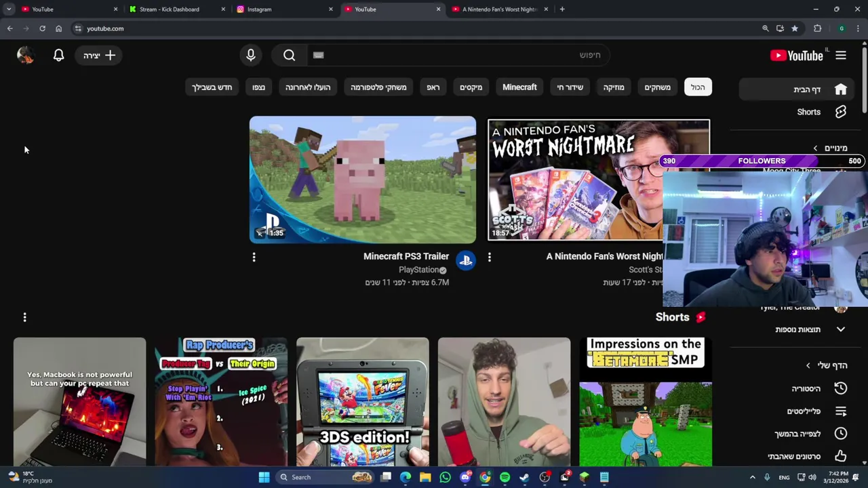Image resolution: width=868 pixels, height=488 pixels.
Task: Open the Chrome profile G avatar
Action: 842,28
